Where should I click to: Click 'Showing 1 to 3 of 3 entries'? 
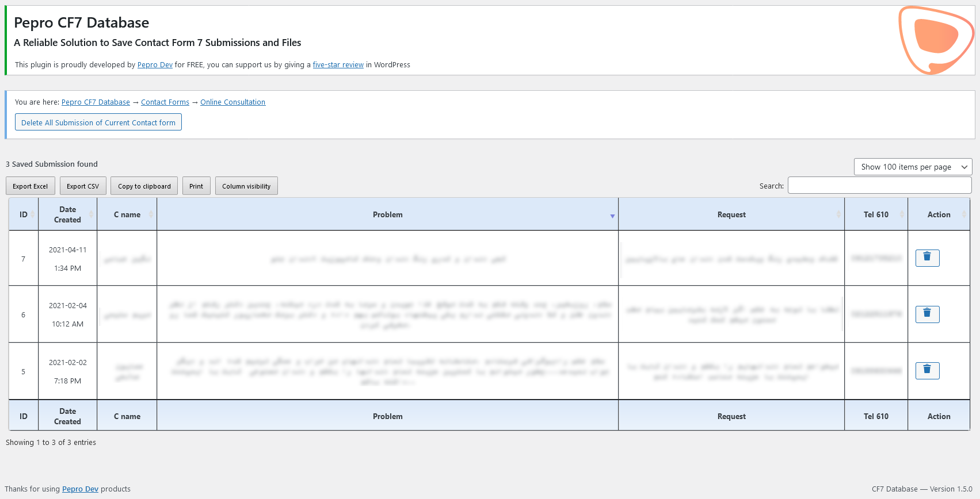[51, 443]
